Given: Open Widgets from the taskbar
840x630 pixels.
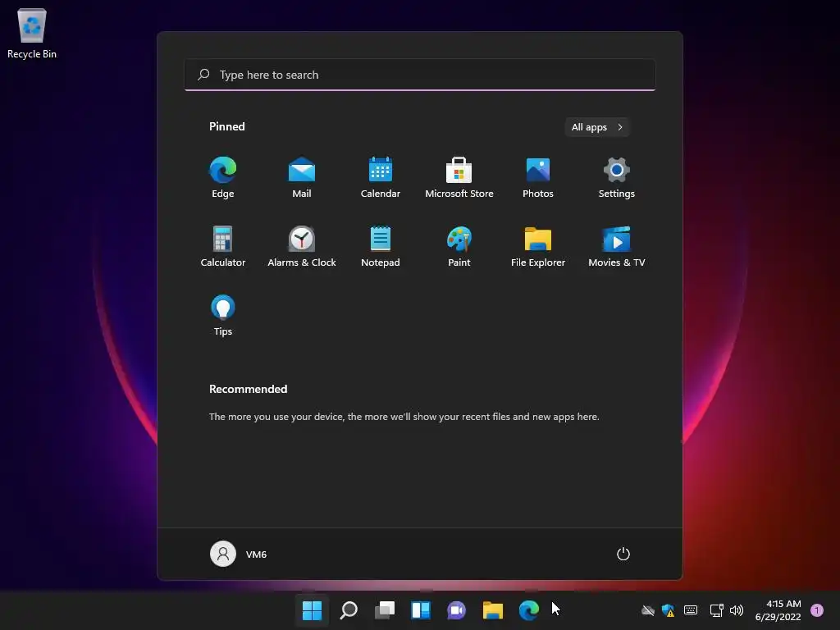Looking at the screenshot, I should point(421,609).
